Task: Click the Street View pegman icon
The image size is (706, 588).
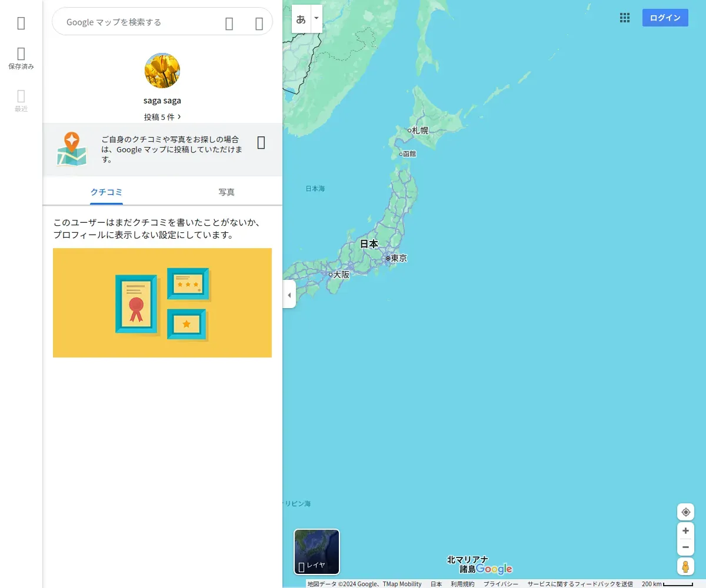Action: pos(685,567)
